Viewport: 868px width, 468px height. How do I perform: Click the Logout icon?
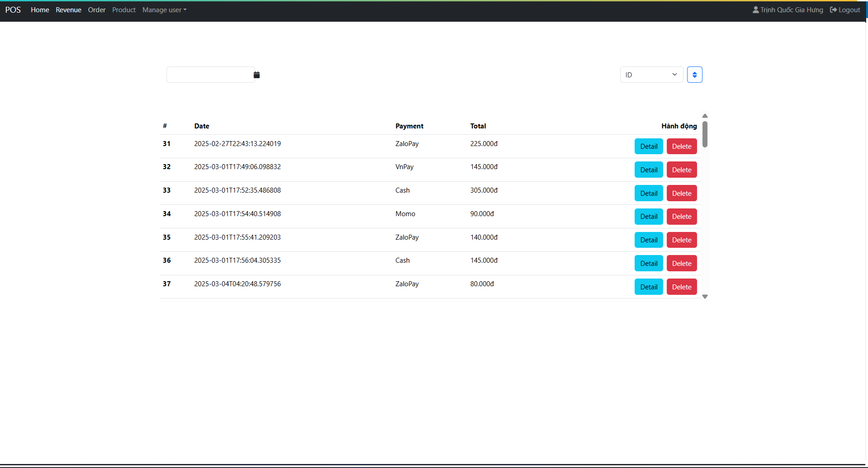pyautogui.click(x=833, y=10)
